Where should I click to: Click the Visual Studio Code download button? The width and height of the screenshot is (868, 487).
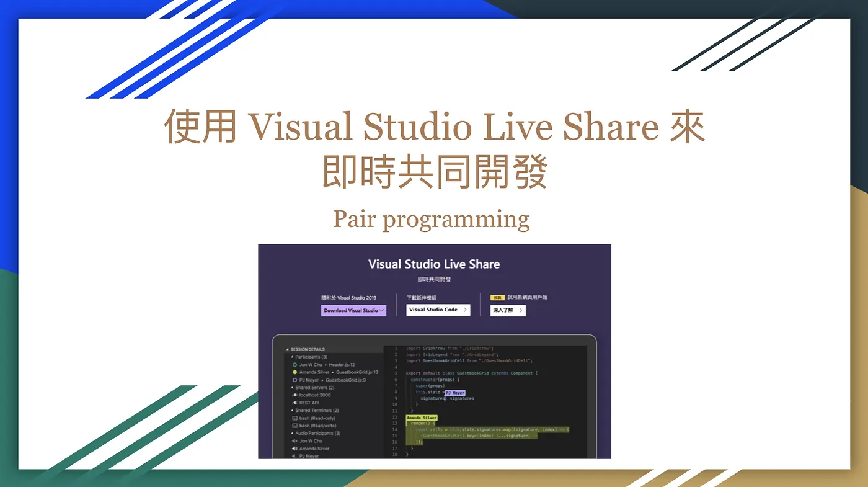coord(438,310)
